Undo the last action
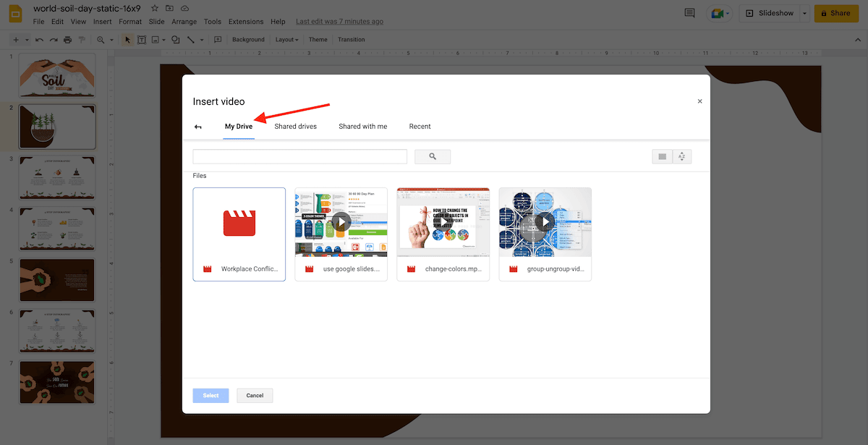 [x=39, y=40]
